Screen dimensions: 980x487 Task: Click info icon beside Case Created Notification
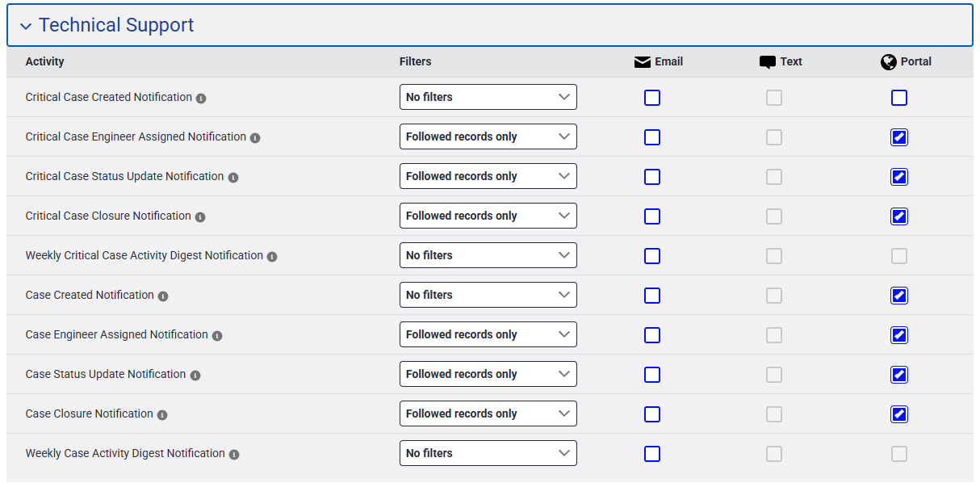tap(163, 296)
